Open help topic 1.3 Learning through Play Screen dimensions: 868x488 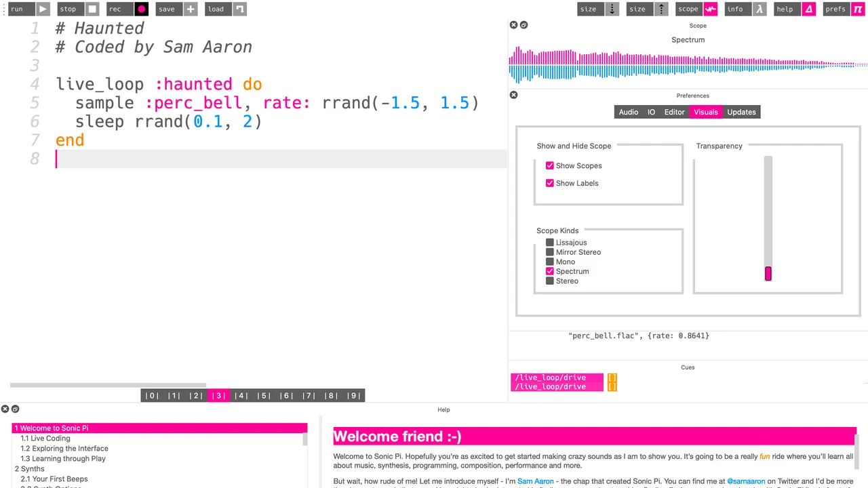pos(63,459)
